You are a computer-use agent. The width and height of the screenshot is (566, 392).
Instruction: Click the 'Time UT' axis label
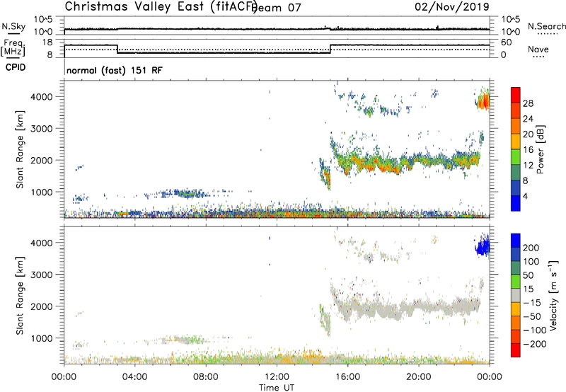pos(277,388)
